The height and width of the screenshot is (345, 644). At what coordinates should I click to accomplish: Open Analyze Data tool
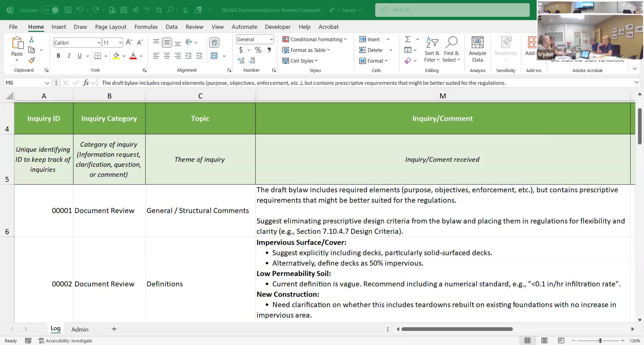(x=477, y=49)
